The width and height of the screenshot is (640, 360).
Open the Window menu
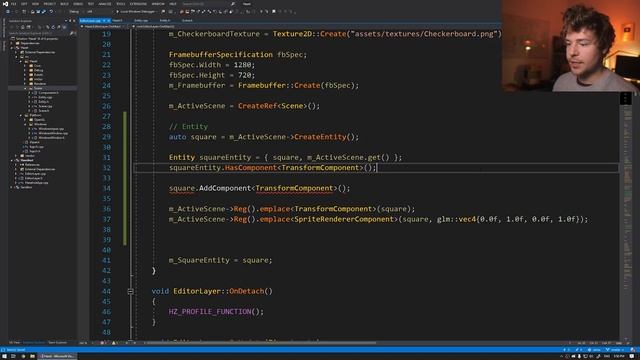click(158, 4)
